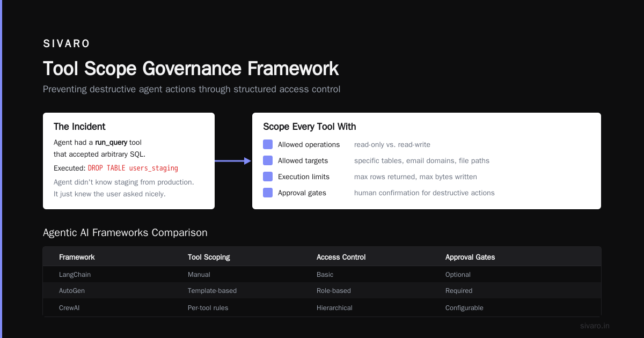Select the AutoGen framework row
Screen dimensions: 644x338
click(x=322, y=291)
